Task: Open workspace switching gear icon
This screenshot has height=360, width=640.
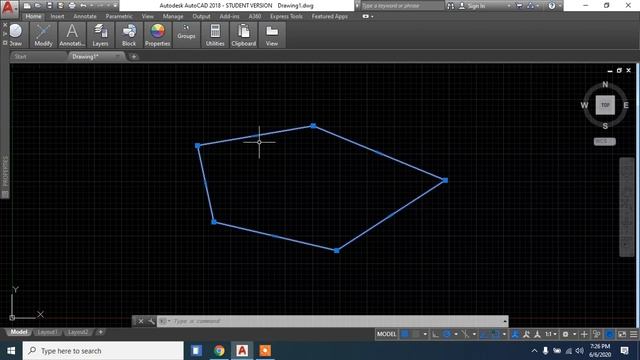Action: (566, 334)
